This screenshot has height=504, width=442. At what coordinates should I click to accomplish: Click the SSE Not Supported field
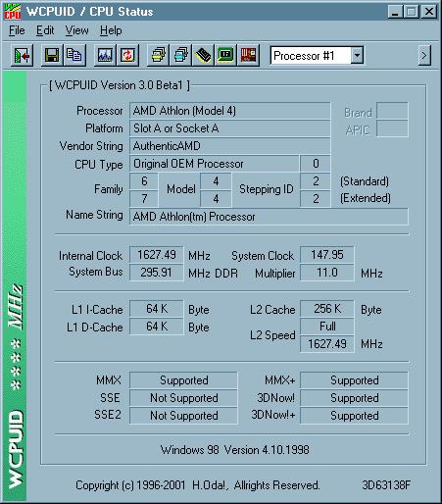coord(183,398)
